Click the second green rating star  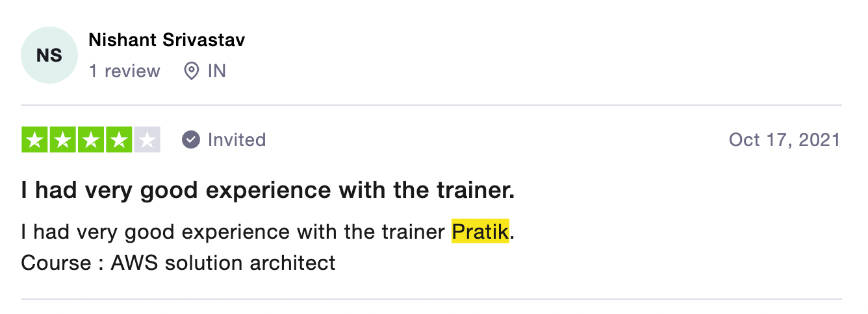63,140
